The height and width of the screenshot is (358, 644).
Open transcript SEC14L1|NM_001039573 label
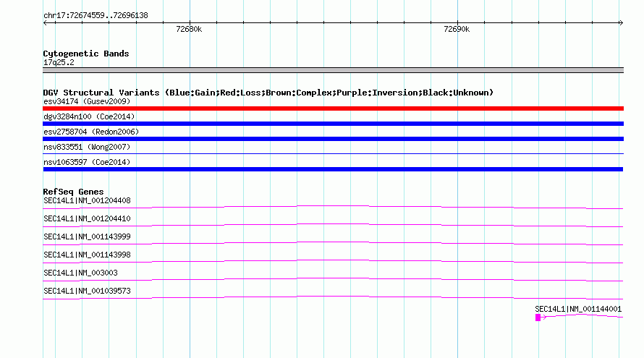coord(87,291)
